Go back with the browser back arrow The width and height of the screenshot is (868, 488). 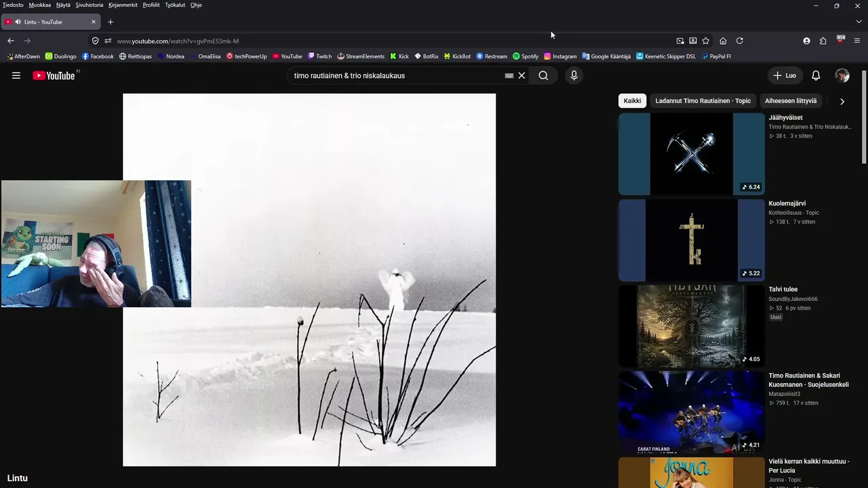pos(11,41)
